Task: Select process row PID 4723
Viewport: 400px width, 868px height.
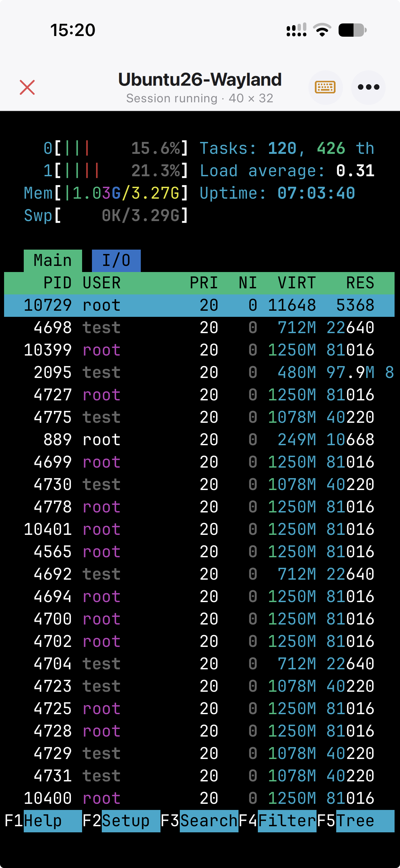Action: pyautogui.click(x=199, y=686)
